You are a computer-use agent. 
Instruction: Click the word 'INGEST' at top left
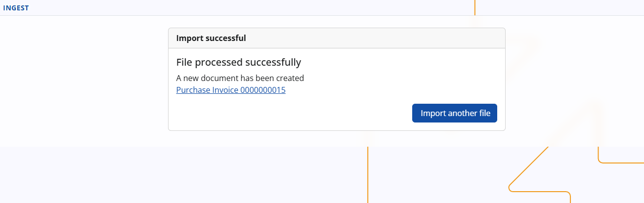tap(16, 7)
